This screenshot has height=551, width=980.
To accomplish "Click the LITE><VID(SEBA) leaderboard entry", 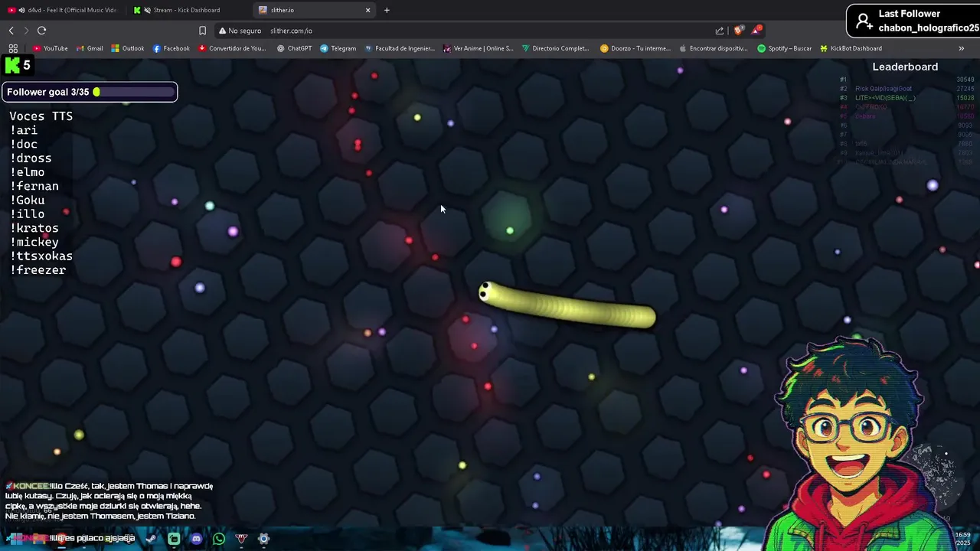I will point(885,98).
